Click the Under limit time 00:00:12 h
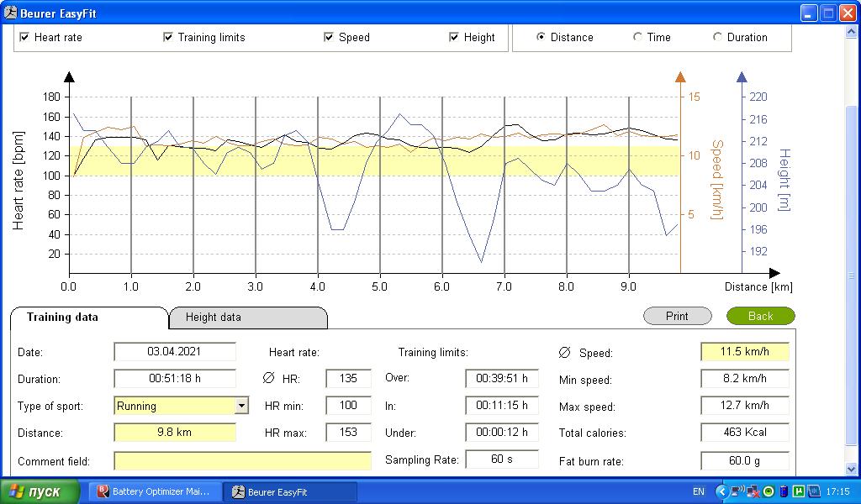This screenshot has height=504, width=861. click(502, 432)
